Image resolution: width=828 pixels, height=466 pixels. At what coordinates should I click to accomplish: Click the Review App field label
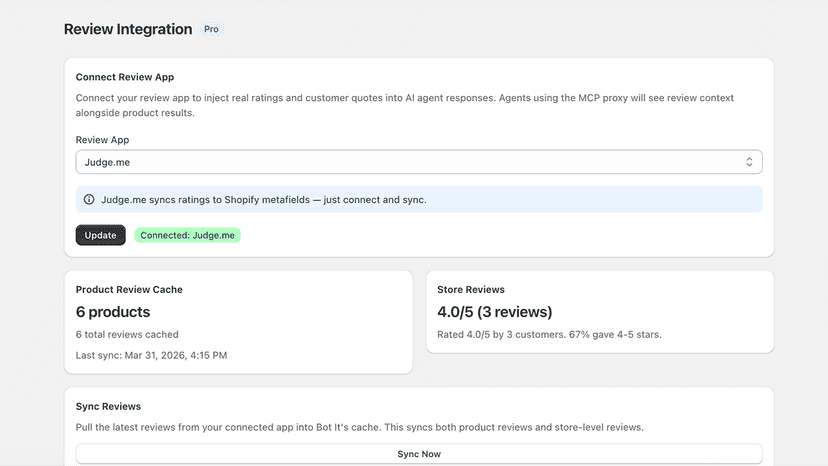(102, 140)
